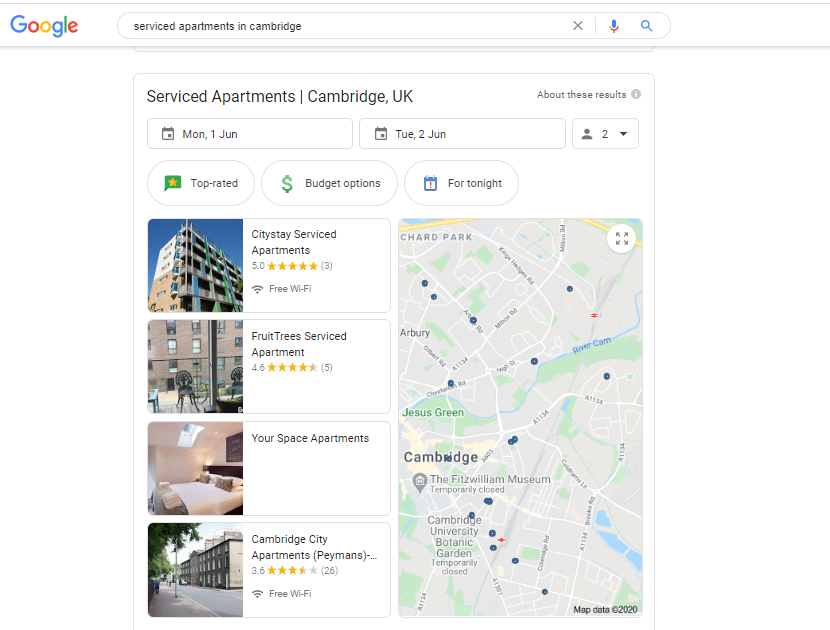Click Serviced Apartments | Cambridge, UK heading

tap(279, 96)
